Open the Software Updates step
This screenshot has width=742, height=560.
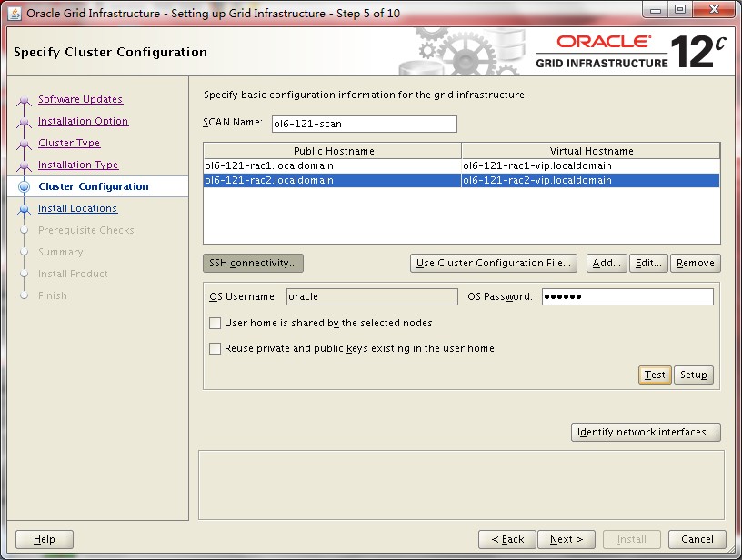80,99
